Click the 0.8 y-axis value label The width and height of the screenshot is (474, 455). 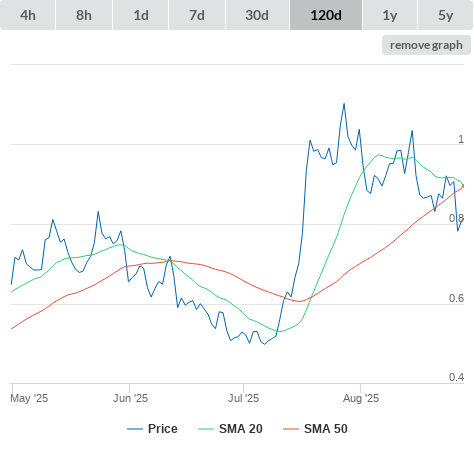click(x=456, y=218)
